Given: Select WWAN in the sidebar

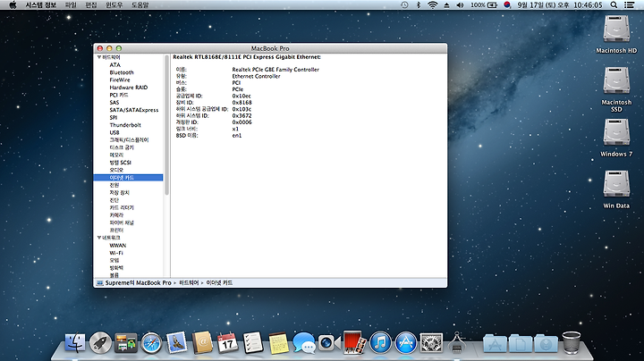Looking at the screenshot, I should 117,246.
